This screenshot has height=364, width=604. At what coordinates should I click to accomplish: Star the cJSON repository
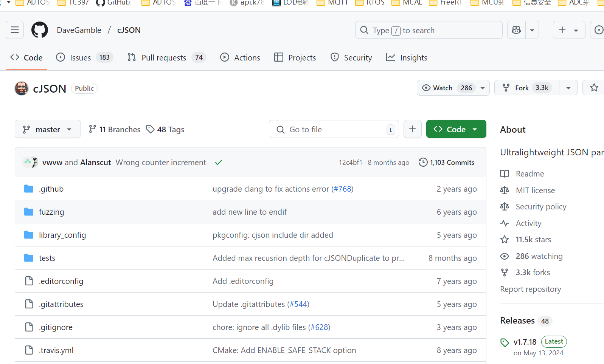594,88
